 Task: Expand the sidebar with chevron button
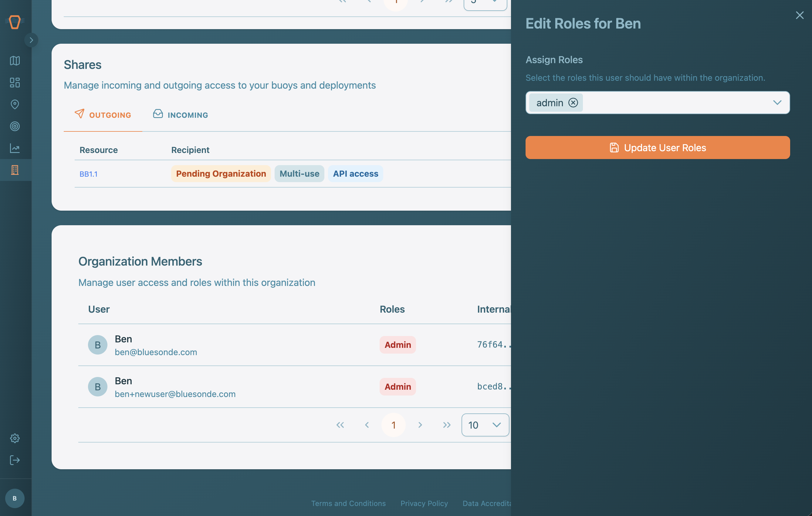point(31,40)
